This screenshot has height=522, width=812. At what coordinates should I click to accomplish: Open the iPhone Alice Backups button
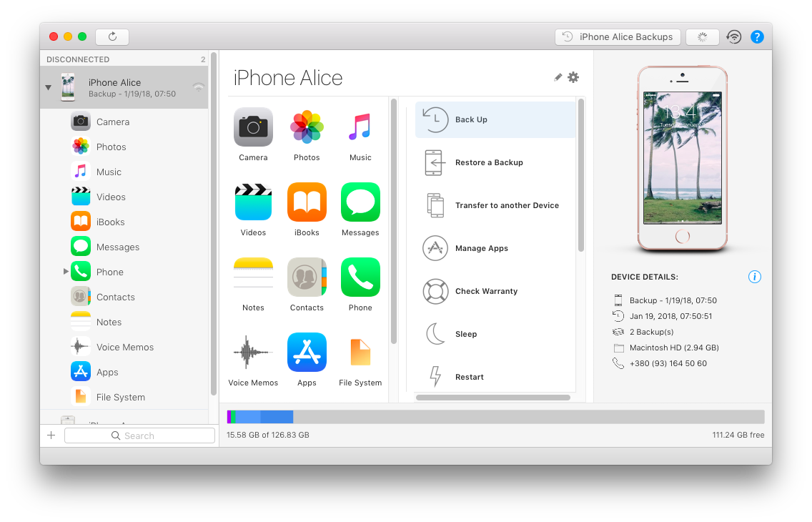(x=618, y=36)
